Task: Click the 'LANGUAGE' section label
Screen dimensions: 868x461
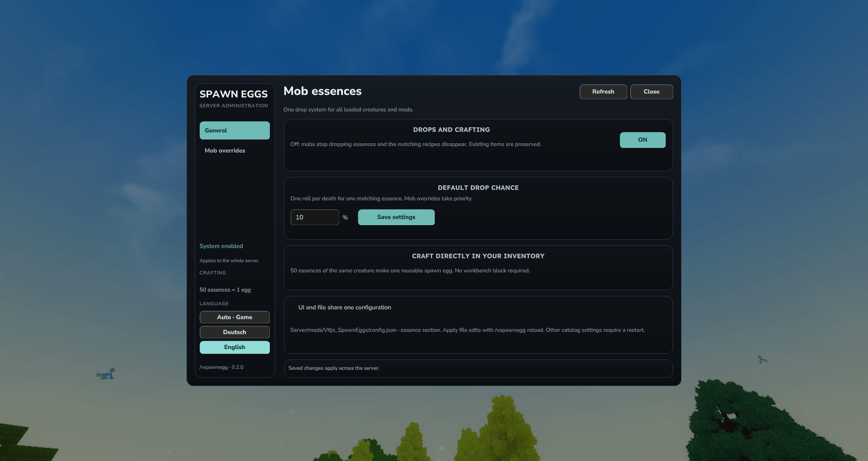Action: [214, 304]
